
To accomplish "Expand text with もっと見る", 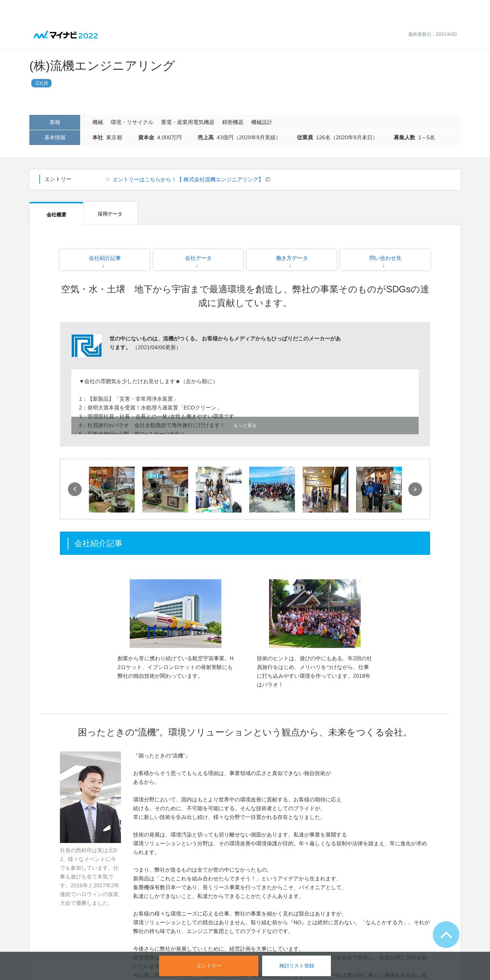I will (x=245, y=426).
